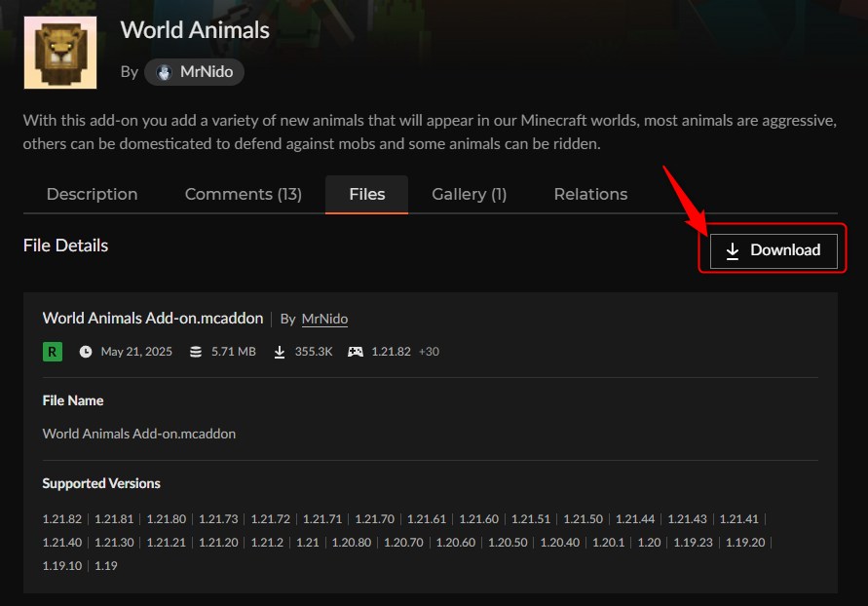Image resolution: width=868 pixels, height=606 pixels.
Task: Click supported version 1.20.60
Action: pyautogui.click(x=456, y=543)
